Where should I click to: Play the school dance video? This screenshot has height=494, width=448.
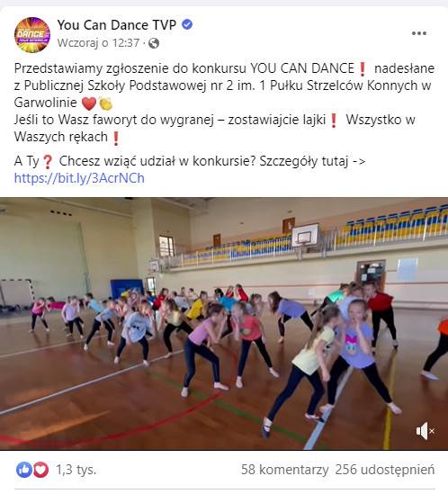[x=224, y=324]
